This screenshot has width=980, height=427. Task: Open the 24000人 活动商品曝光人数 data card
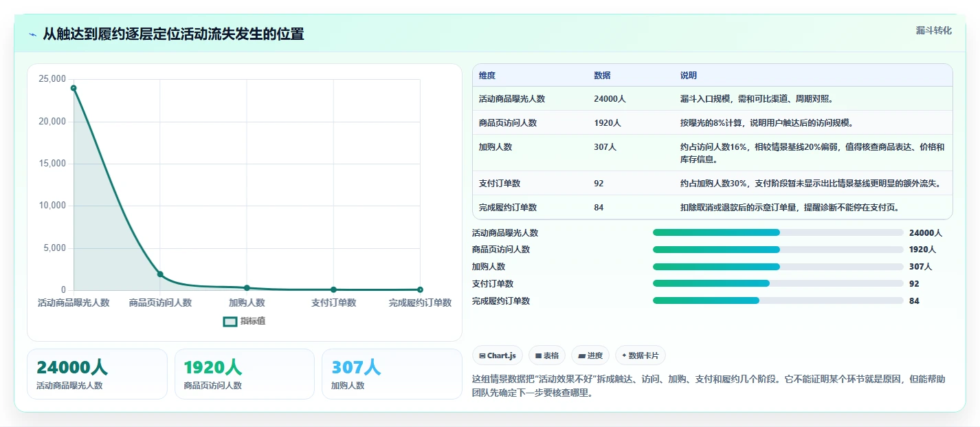(97, 374)
